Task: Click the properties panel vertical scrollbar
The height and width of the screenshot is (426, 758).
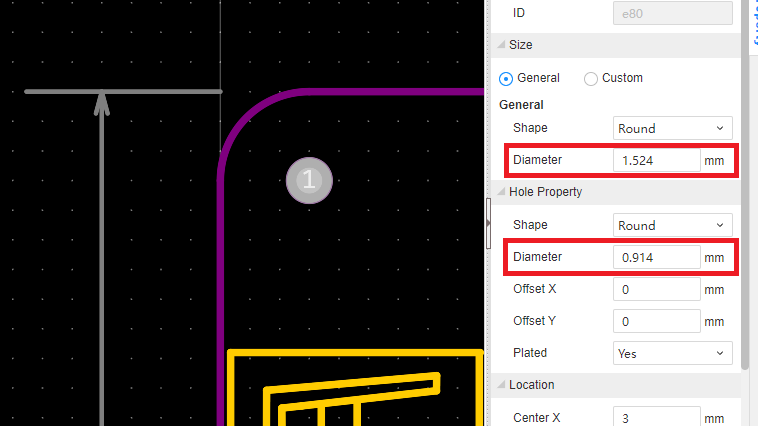Action: tap(744, 200)
